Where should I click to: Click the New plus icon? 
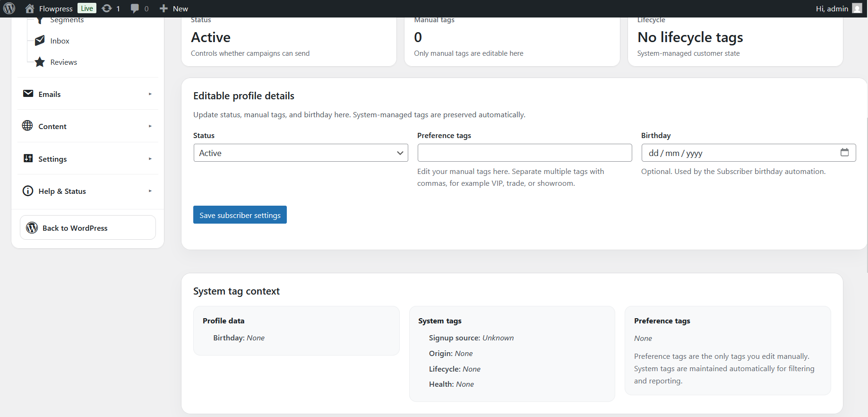pyautogui.click(x=163, y=9)
